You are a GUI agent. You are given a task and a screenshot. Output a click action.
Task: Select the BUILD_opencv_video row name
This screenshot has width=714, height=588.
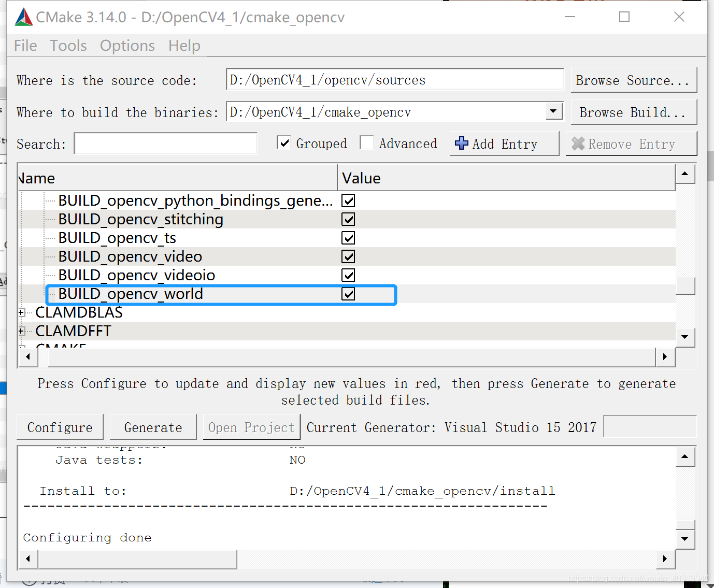click(x=130, y=256)
